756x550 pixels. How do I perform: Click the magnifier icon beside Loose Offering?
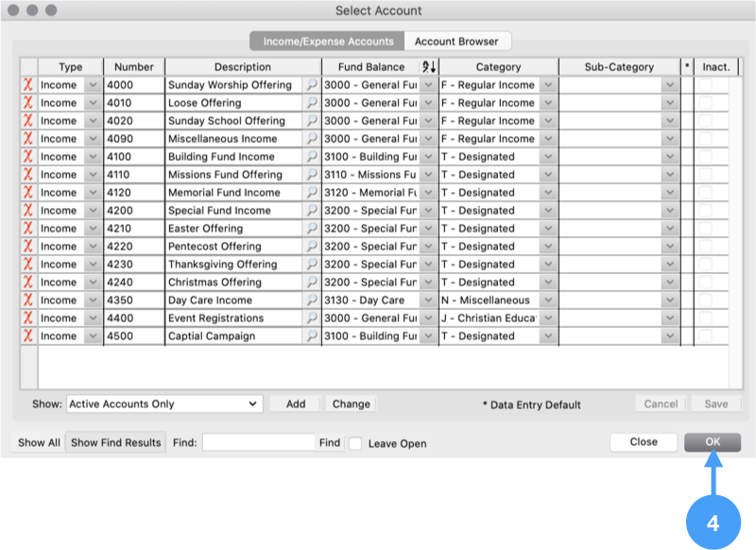pos(311,103)
